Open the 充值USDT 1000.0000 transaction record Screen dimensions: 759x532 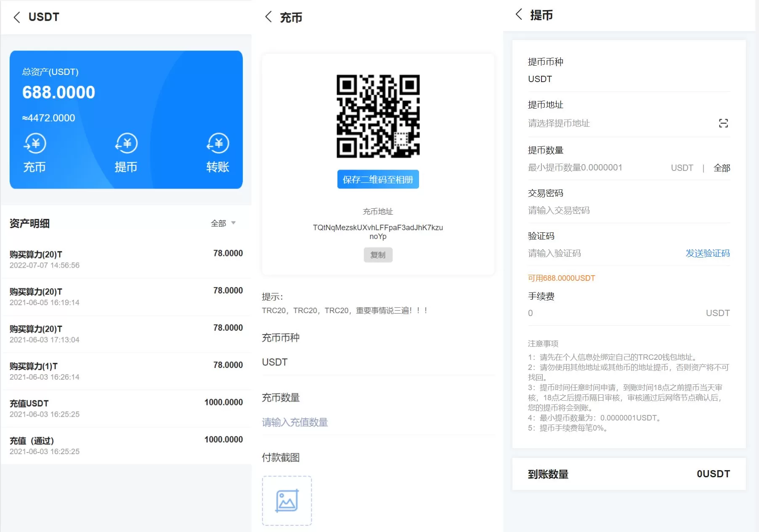tap(126, 408)
